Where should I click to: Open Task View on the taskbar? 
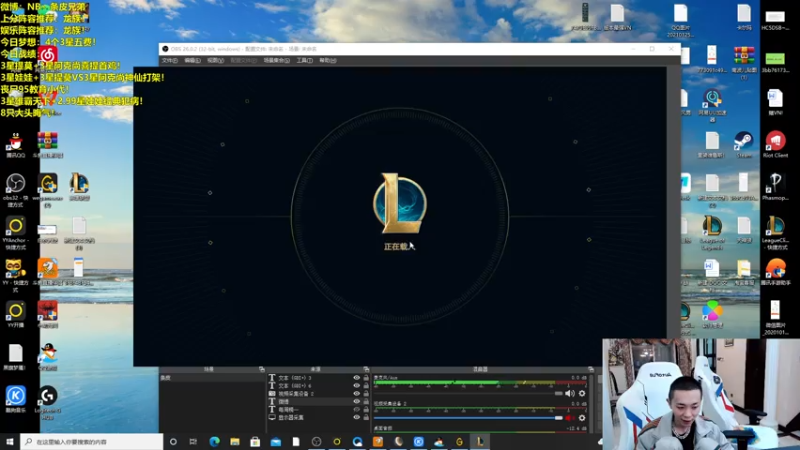(193, 441)
